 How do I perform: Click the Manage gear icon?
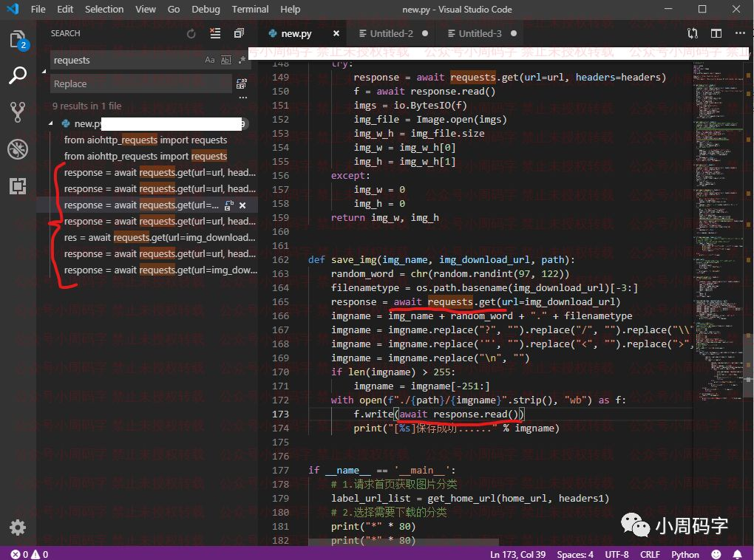pyautogui.click(x=17, y=527)
